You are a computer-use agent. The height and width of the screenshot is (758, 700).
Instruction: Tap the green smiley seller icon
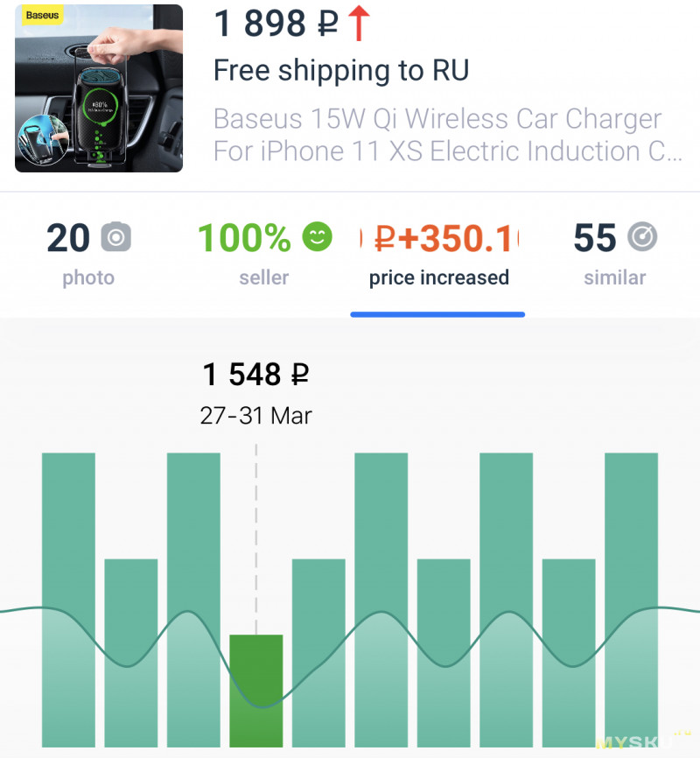[317, 237]
